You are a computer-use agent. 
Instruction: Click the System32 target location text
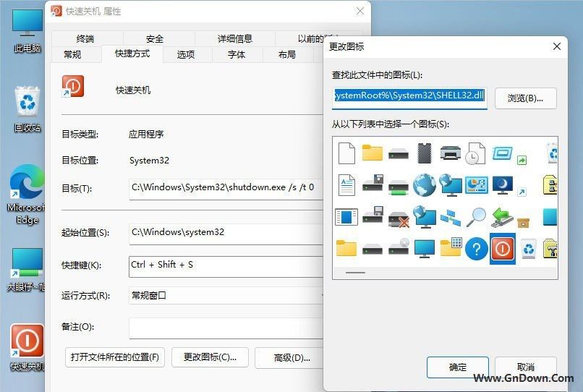[149, 161]
